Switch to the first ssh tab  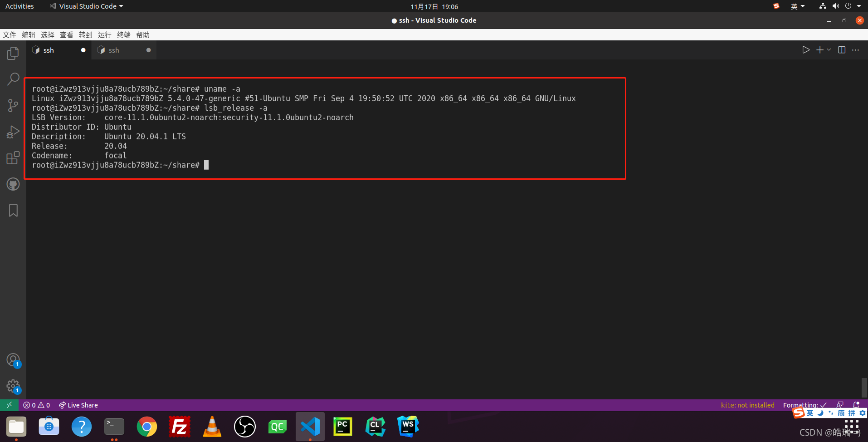click(59, 50)
